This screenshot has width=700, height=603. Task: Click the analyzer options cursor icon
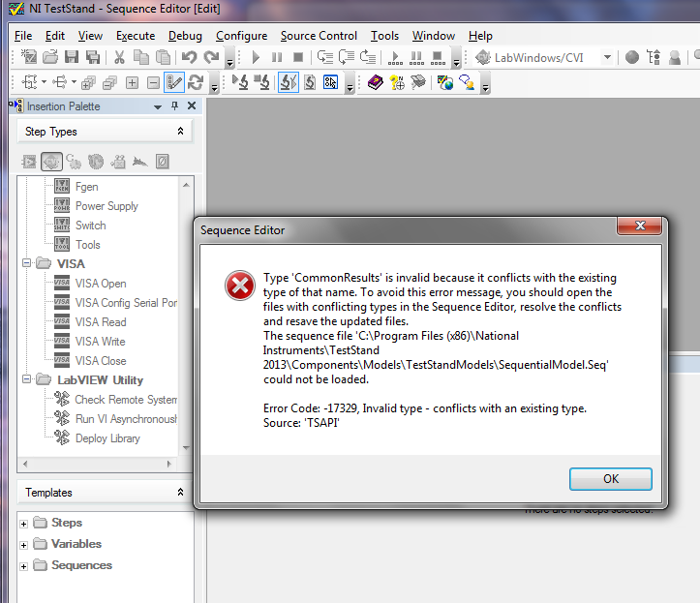pos(330,82)
